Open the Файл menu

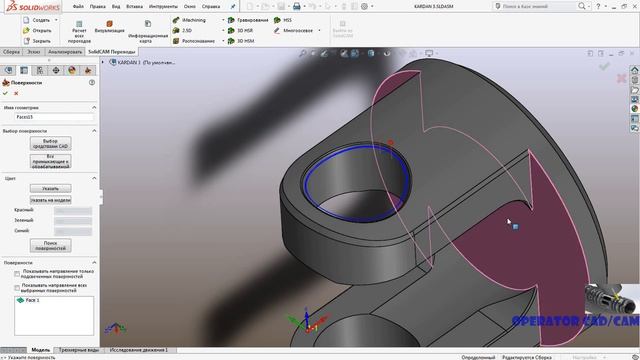(x=78, y=7)
